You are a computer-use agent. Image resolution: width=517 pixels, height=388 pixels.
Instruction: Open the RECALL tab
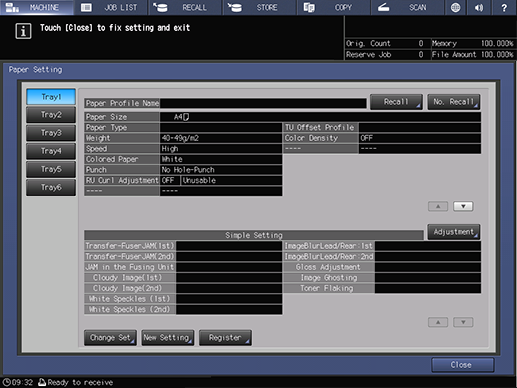185,7
